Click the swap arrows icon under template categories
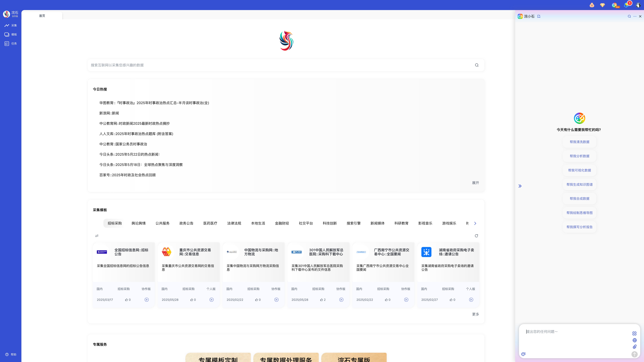 (97, 236)
